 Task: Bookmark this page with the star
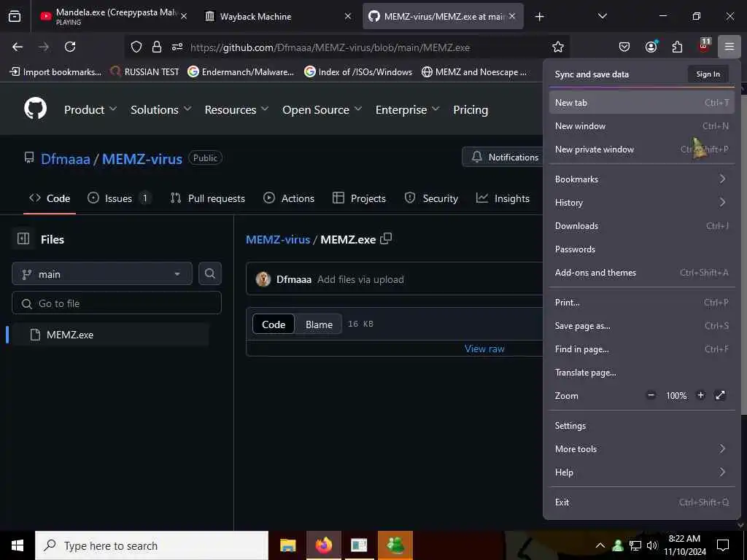click(x=558, y=47)
